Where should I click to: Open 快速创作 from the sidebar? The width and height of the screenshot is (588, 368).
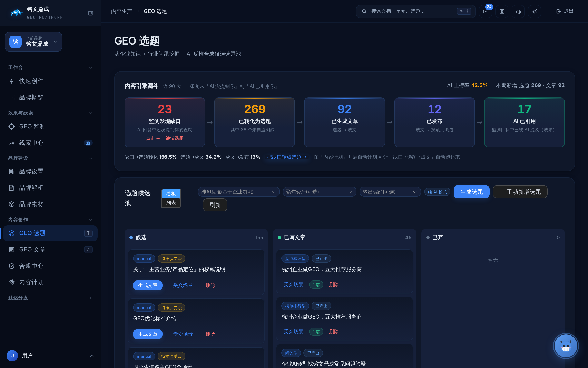pos(50,81)
